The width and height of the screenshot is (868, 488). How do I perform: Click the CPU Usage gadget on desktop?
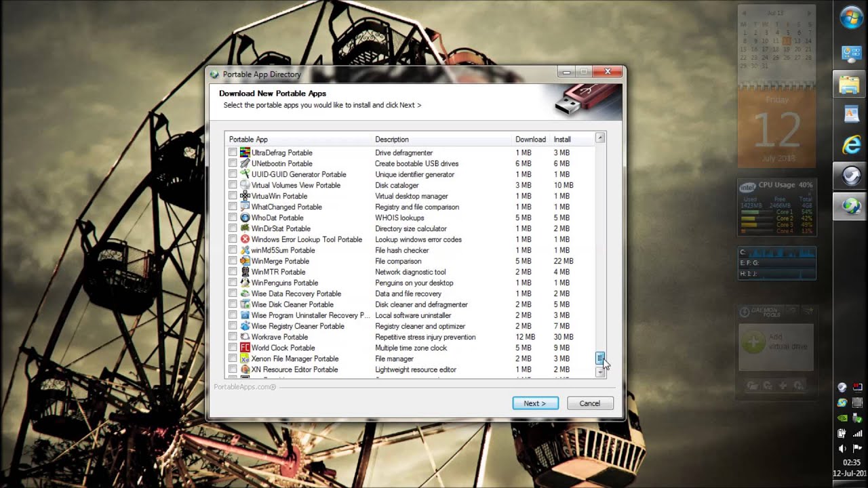777,207
